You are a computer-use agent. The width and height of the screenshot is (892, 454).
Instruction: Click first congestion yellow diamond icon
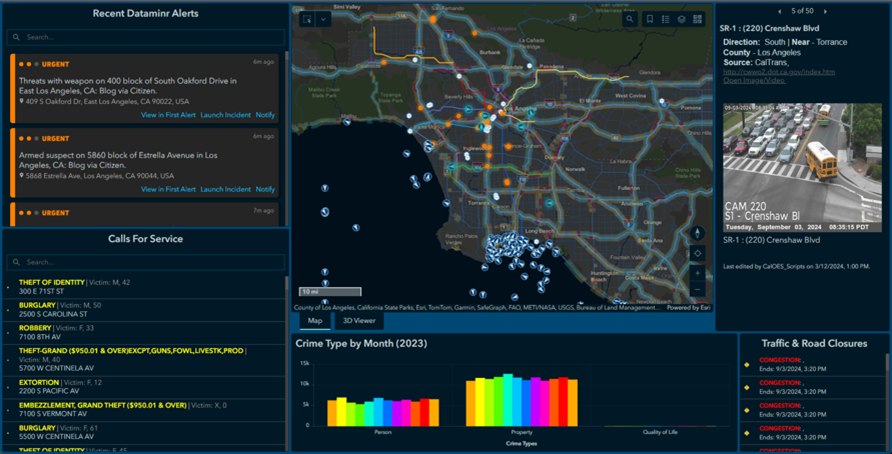coord(747,365)
